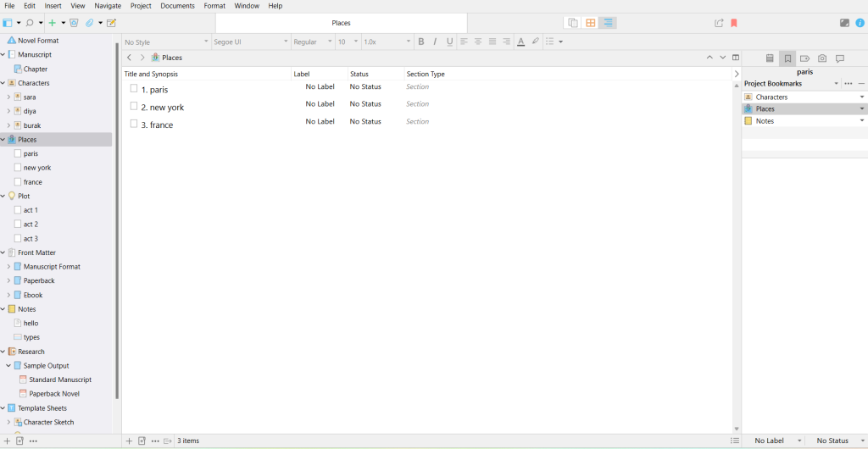The height and width of the screenshot is (449, 868).
Task: Click the 'Section Type' column header
Action: pyautogui.click(x=426, y=74)
